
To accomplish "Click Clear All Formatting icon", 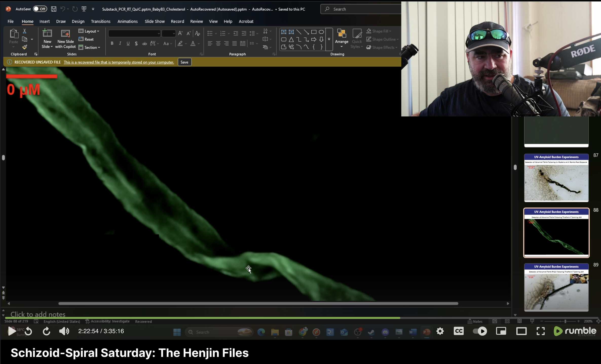I will tap(198, 33).
